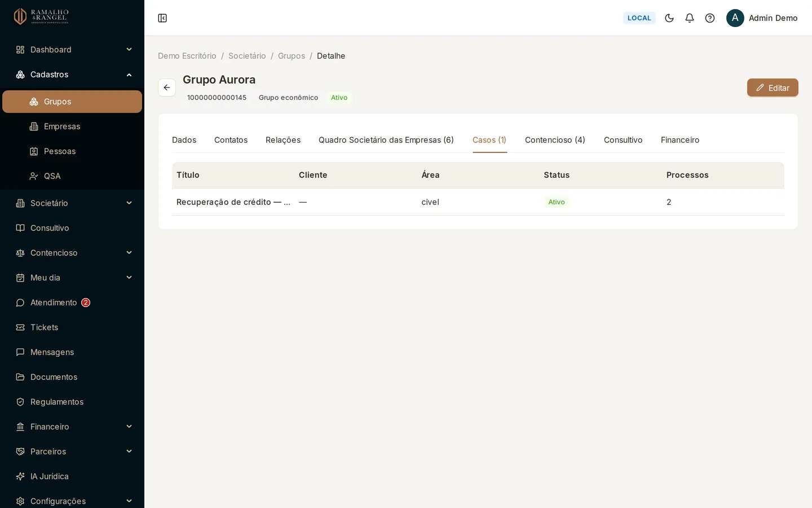Click the civel area cell
The width and height of the screenshot is (812, 508).
(430, 202)
